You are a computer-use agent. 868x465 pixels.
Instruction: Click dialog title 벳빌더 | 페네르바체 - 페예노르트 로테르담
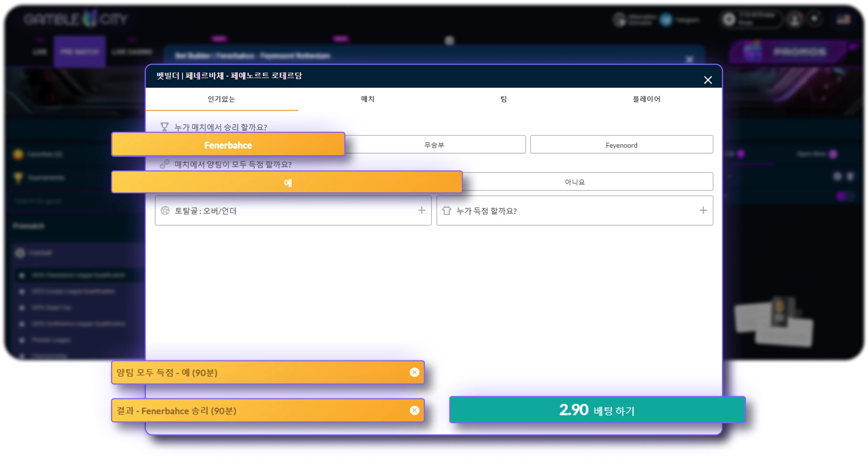coord(229,76)
